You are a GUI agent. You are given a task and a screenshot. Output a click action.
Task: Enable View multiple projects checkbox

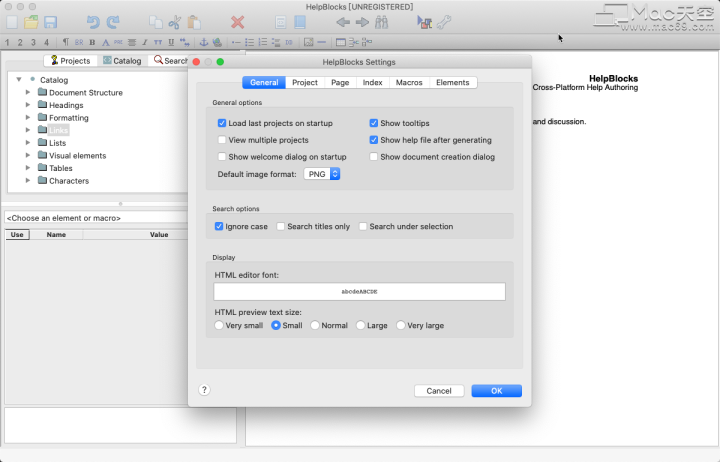[222, 140]
